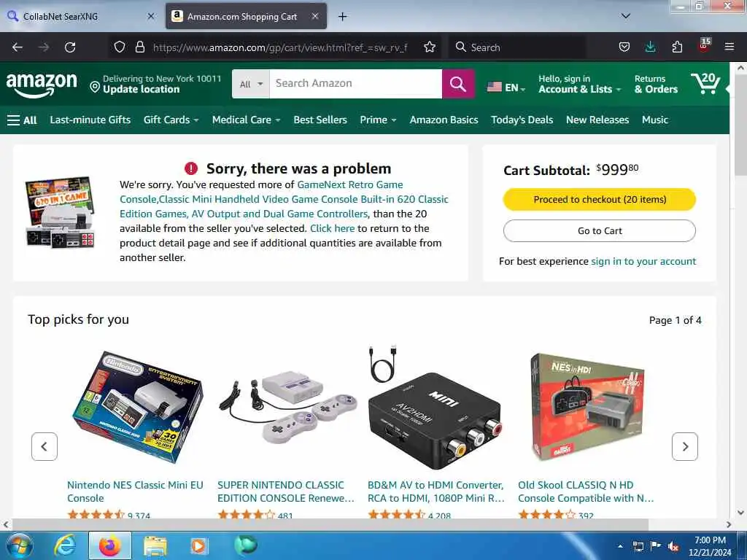Select the Amazon.com Shopping Cart tab
Screen dimensions: 747x560
[x=246, y=16]
